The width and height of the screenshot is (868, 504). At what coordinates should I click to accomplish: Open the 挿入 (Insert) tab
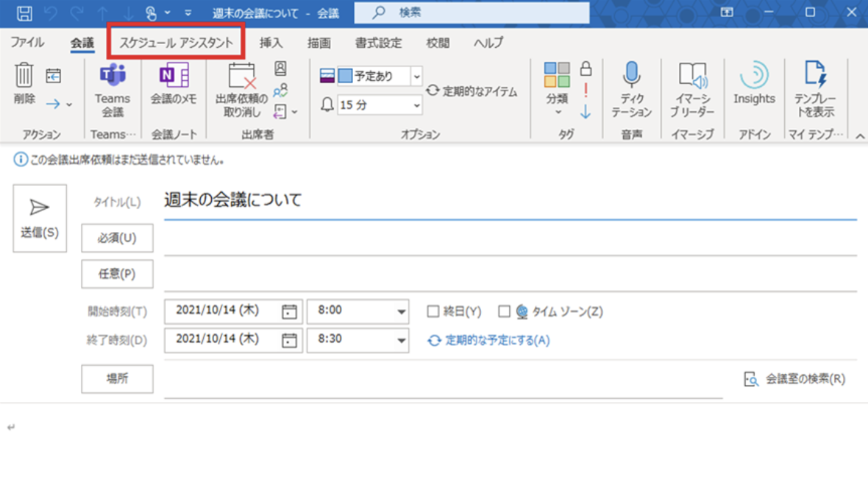pos(271,43)
